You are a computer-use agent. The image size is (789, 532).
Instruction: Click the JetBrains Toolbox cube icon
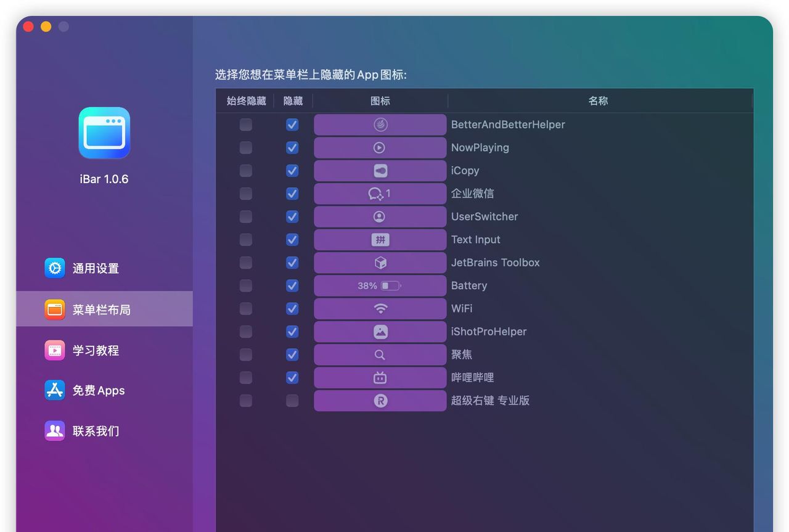[x=380, y=263]
